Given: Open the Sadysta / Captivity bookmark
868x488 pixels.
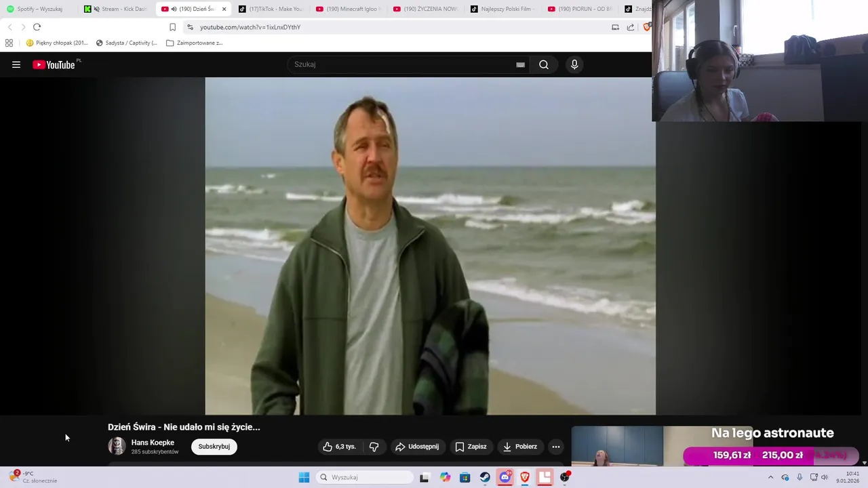Looking at the screenshot, I should click(127, 43).
